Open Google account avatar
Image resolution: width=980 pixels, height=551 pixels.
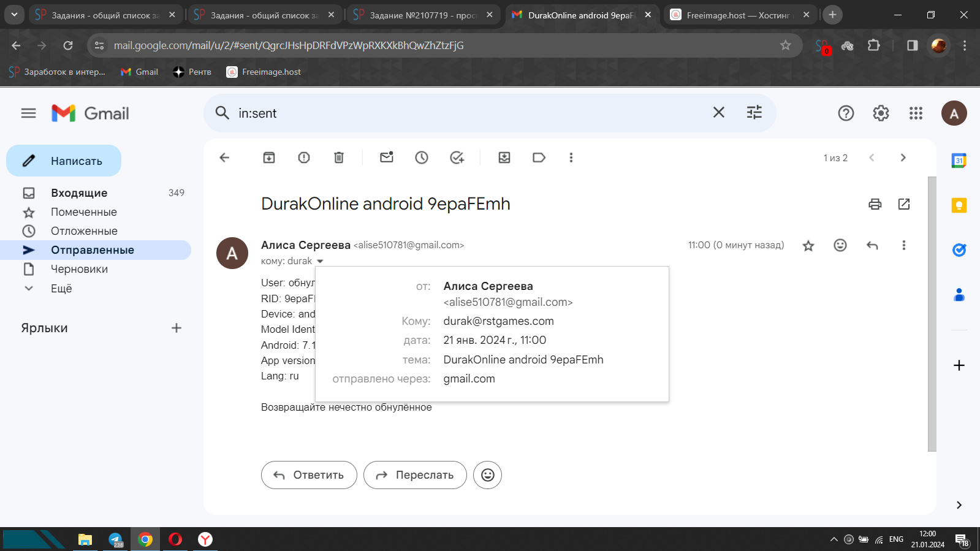tap(954, 113)
